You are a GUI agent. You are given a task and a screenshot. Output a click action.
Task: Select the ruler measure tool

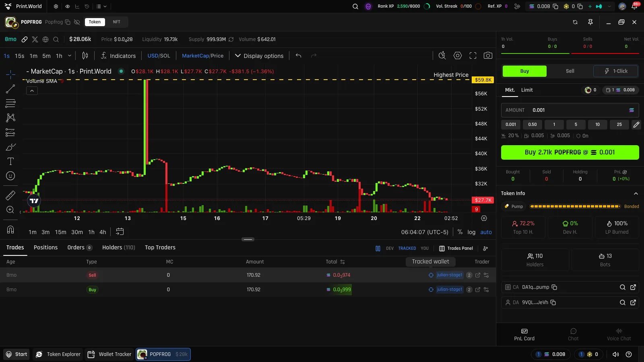click(10, 195)
